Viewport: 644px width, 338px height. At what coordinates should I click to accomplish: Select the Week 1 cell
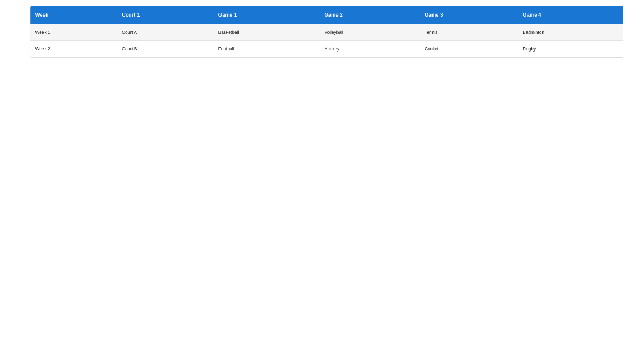point(42,32)
